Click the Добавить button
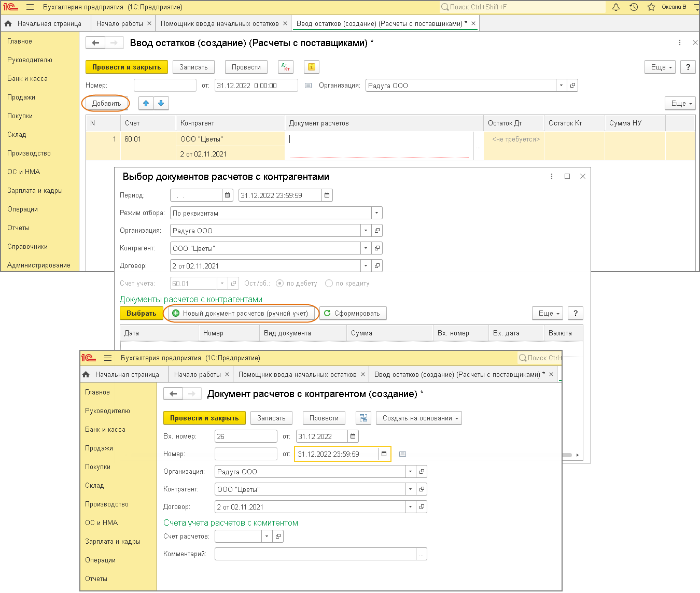The height and width of the screenshot is (593, 700). [x=107, y=103]
